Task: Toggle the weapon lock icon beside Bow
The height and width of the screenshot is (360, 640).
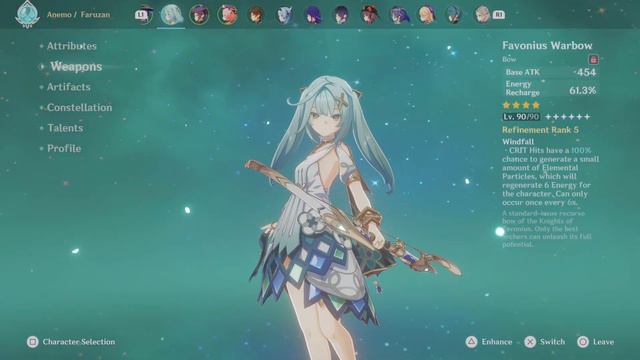Action: tap(593, 60)
